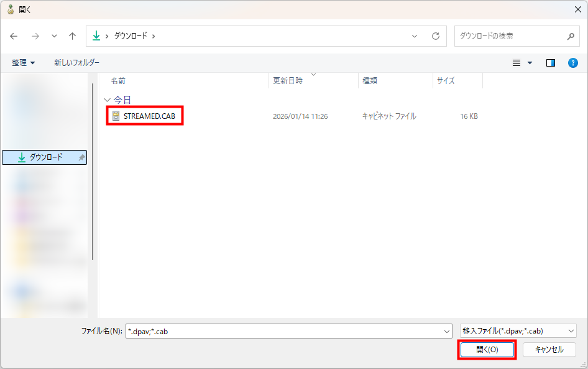
Task: Collapse the 今日 group
Action: pyautogui.click(x=107, y=100)
